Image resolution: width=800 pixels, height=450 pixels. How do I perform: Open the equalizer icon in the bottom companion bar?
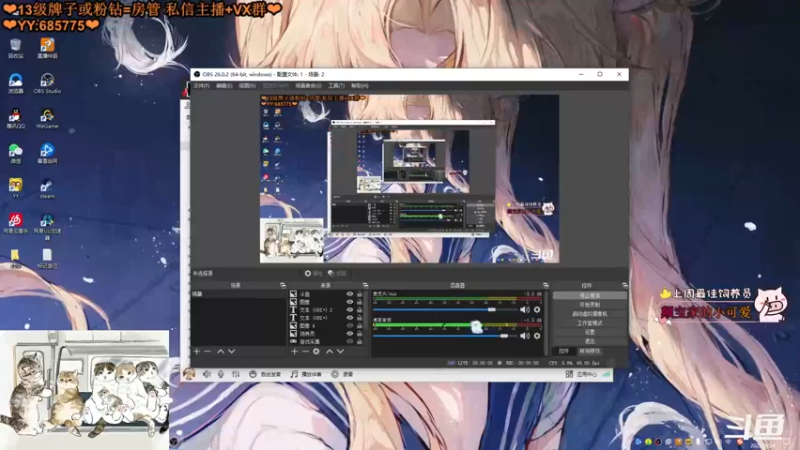(236, 374)
